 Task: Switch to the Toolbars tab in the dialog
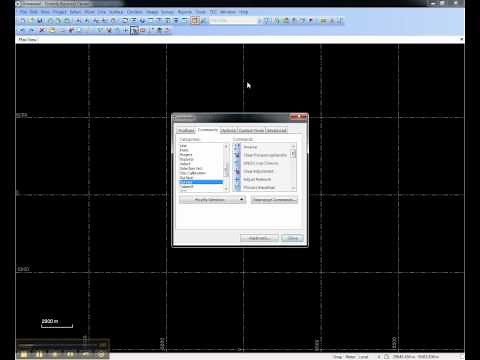[x=186, y=130]
